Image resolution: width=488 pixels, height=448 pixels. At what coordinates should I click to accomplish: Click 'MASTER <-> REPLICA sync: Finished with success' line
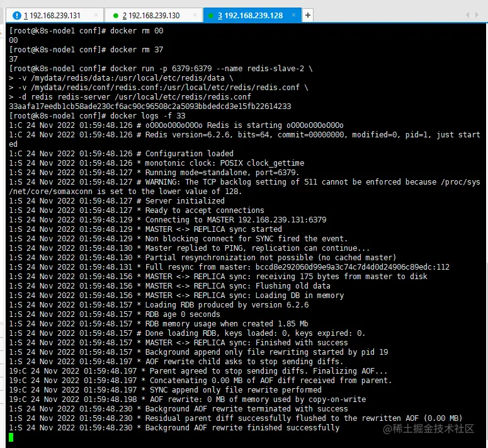(x=179, y=343)
